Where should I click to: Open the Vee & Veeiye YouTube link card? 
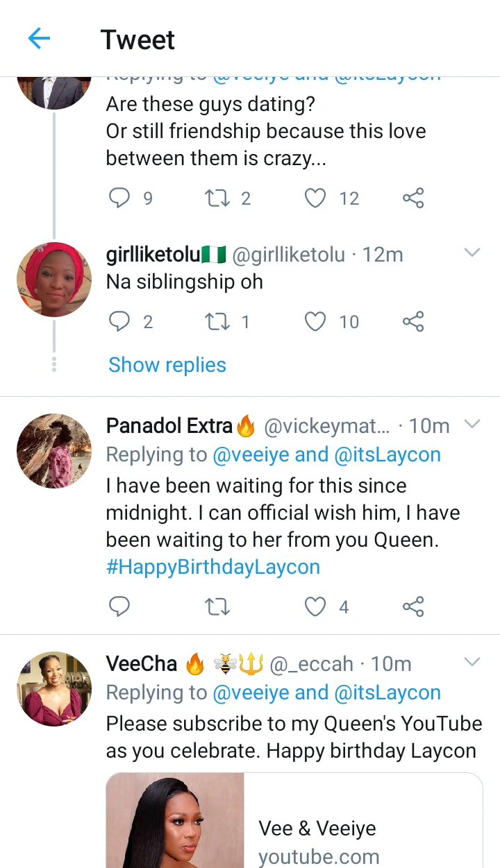pyautogui.click(x=294, y=820)
